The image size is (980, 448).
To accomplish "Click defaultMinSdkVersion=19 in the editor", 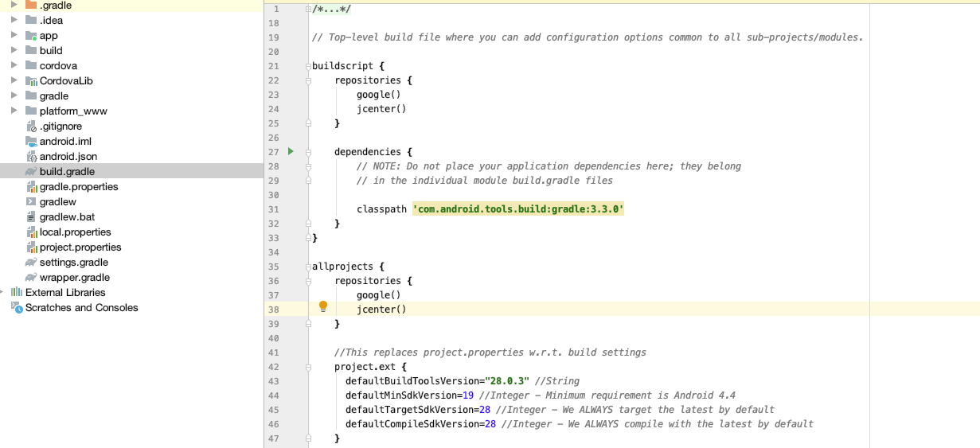I will click(409, 395).
